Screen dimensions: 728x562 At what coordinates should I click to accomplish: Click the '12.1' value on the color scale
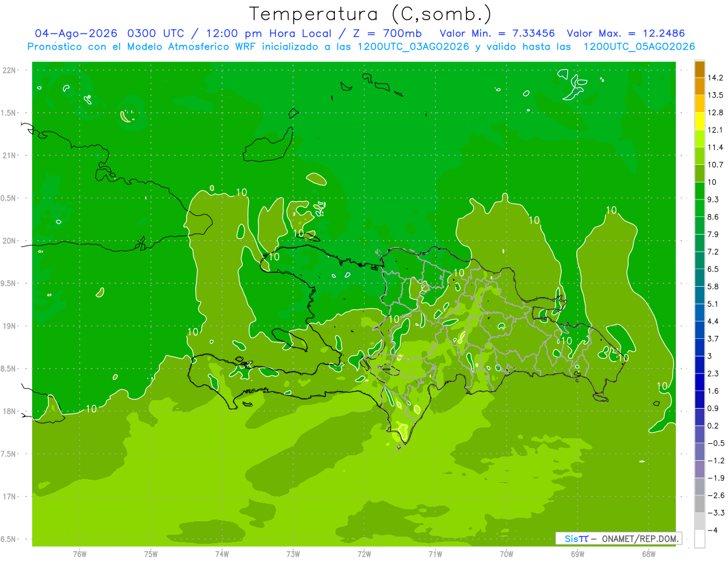click(715, 130)
